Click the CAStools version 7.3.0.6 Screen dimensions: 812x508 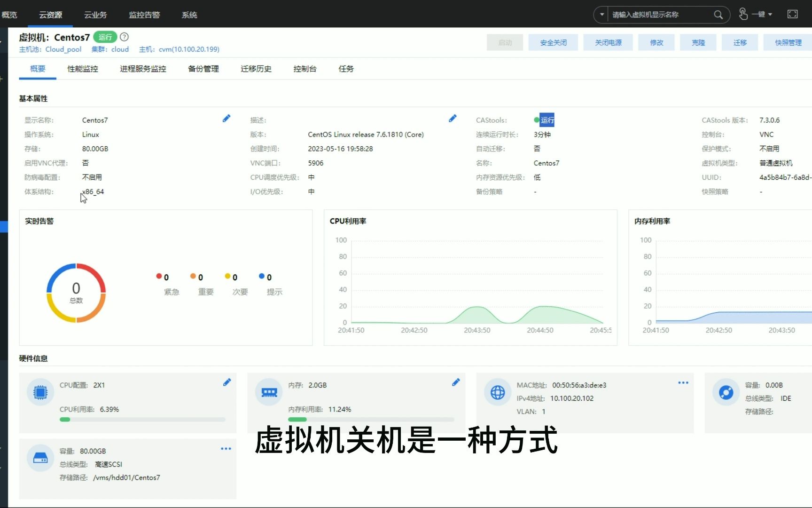pos(770,120)
